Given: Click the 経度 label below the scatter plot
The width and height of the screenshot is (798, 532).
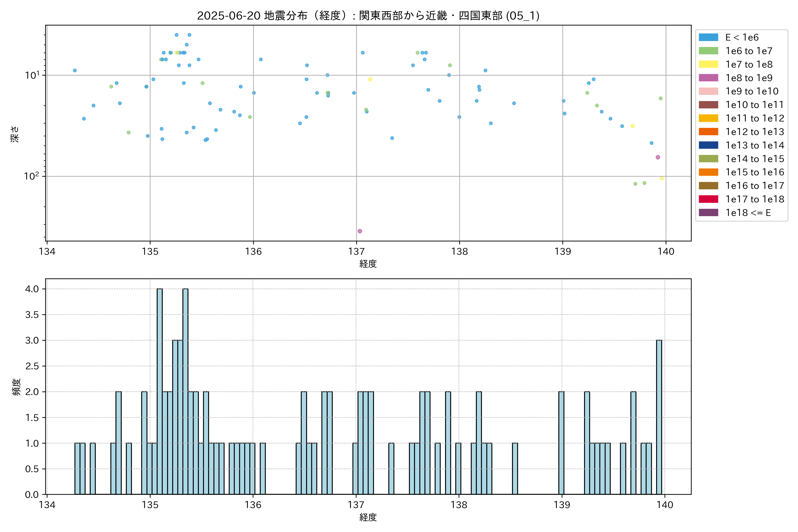Looking at the screenshot, I should click(368, 264).
